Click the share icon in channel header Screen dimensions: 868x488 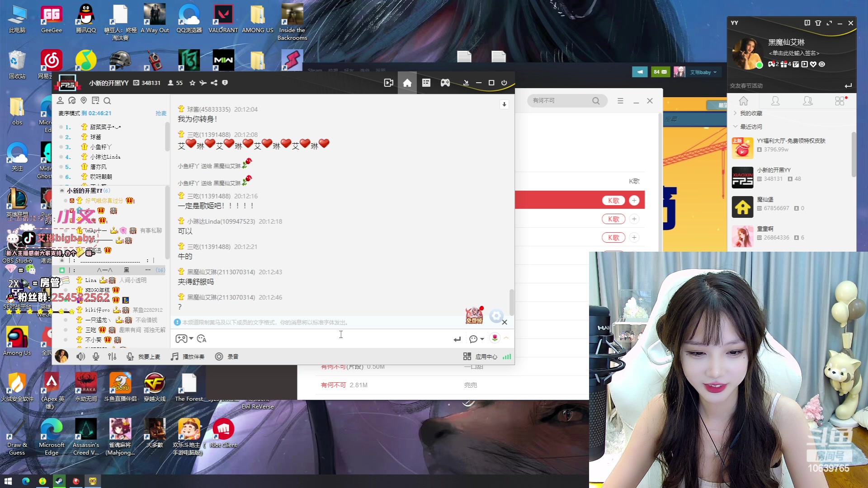[214, 83]
